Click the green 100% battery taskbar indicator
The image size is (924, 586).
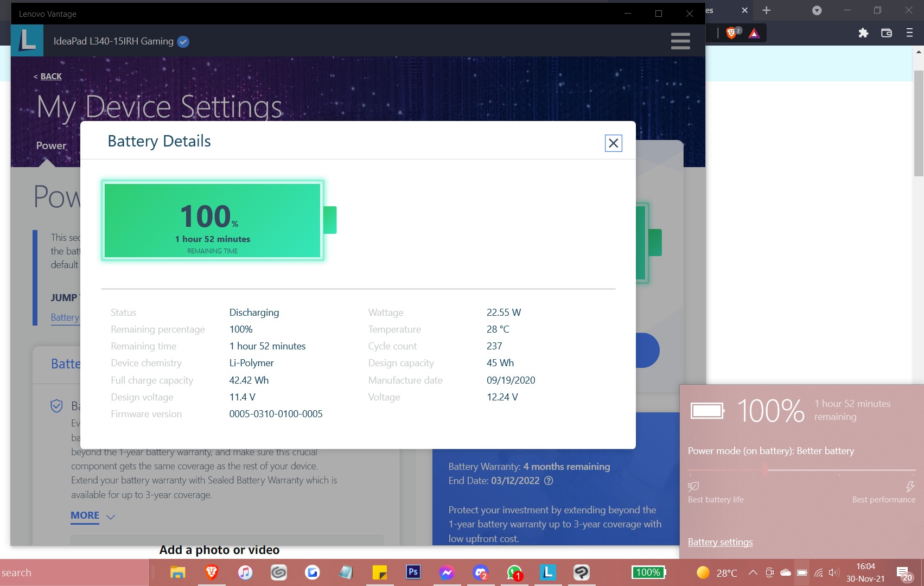pos(648,572)
